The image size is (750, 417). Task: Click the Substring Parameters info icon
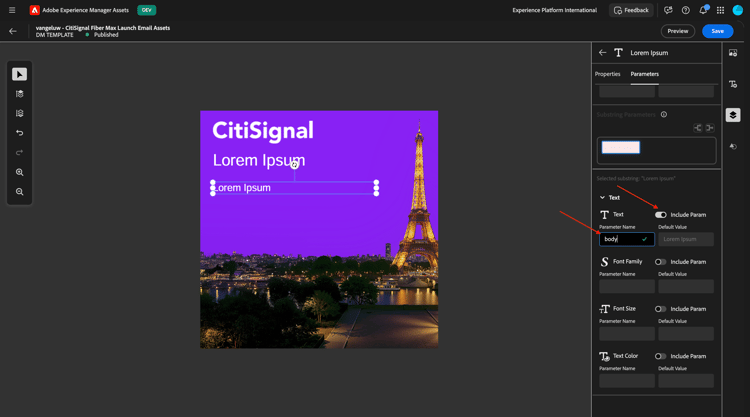tap(664, 114)
